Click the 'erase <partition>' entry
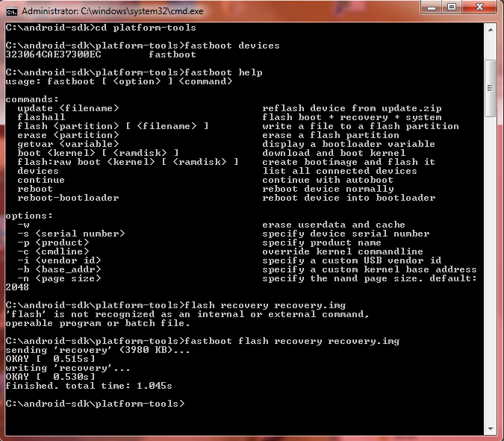504x441 pixels. [x=68, y=135]
